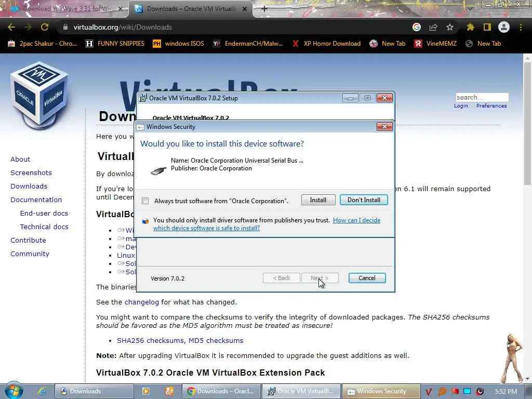This screenshot has width=532, height=399.
Task: Launch Internet Explorer from taskbar
Action: point(42,391)
